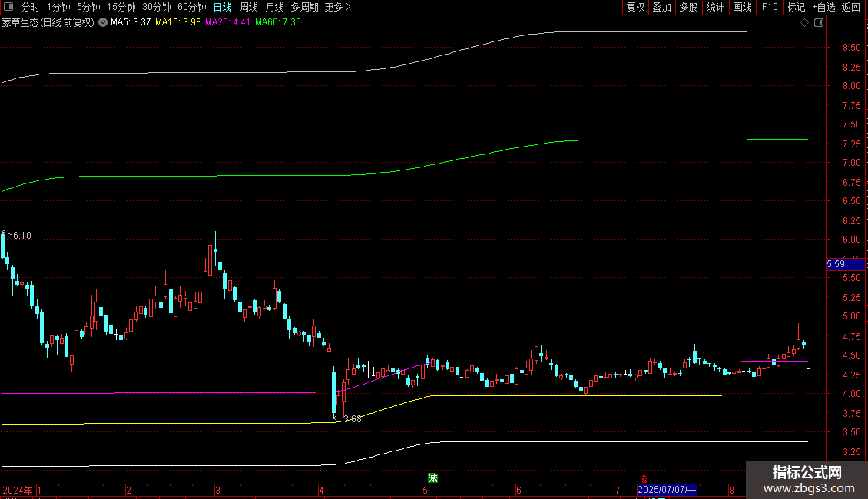Click the 蒙草生态(日线.前复权) chart title
The image size is (868, 499).
tap(48, 22)
